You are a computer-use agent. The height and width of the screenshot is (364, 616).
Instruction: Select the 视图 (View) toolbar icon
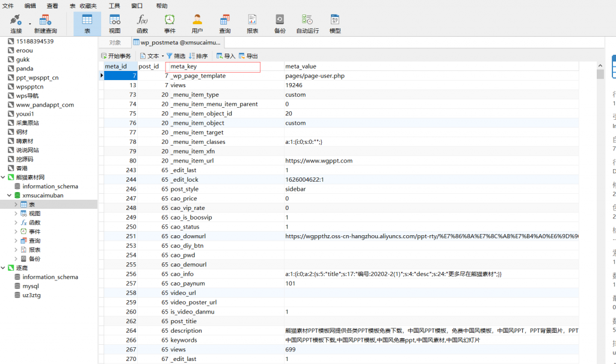[114, 23]
